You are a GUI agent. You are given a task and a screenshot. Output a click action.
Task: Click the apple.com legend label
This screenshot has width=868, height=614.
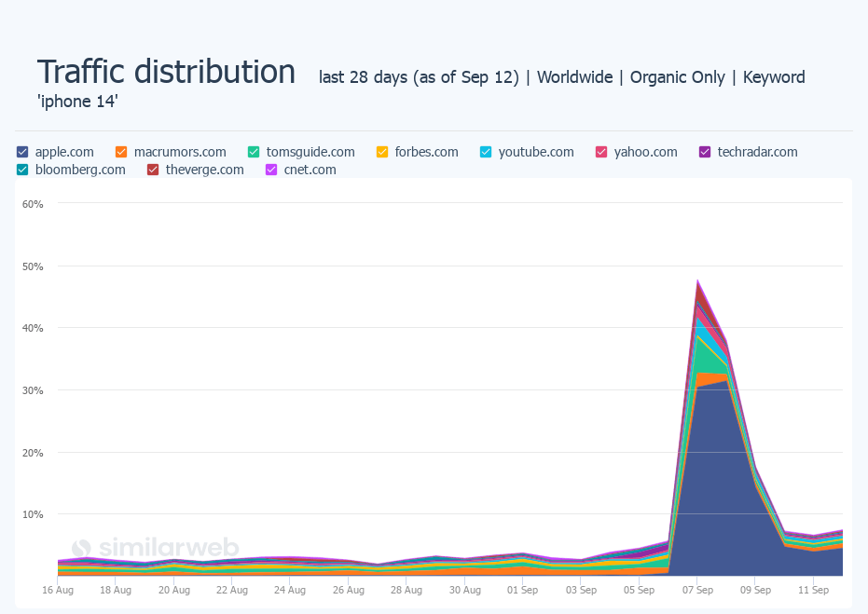click(x=64, y=152)
